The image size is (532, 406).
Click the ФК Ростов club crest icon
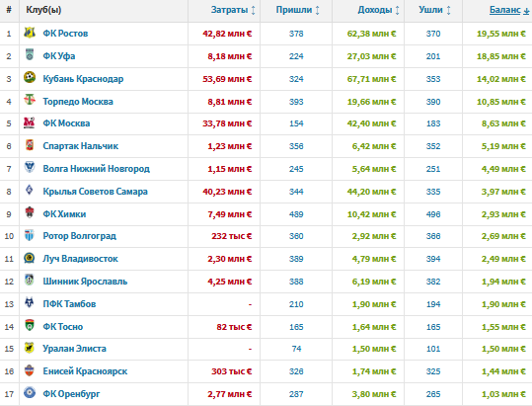point(30,33)
